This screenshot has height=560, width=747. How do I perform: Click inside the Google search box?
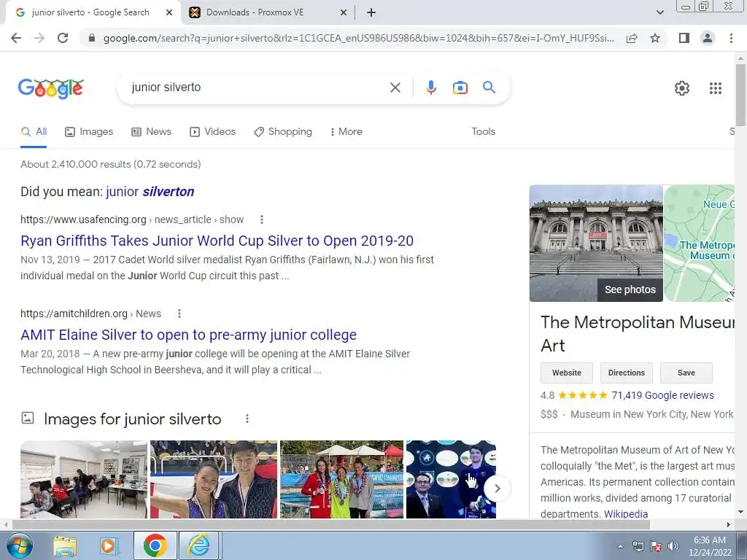point(258,87)
